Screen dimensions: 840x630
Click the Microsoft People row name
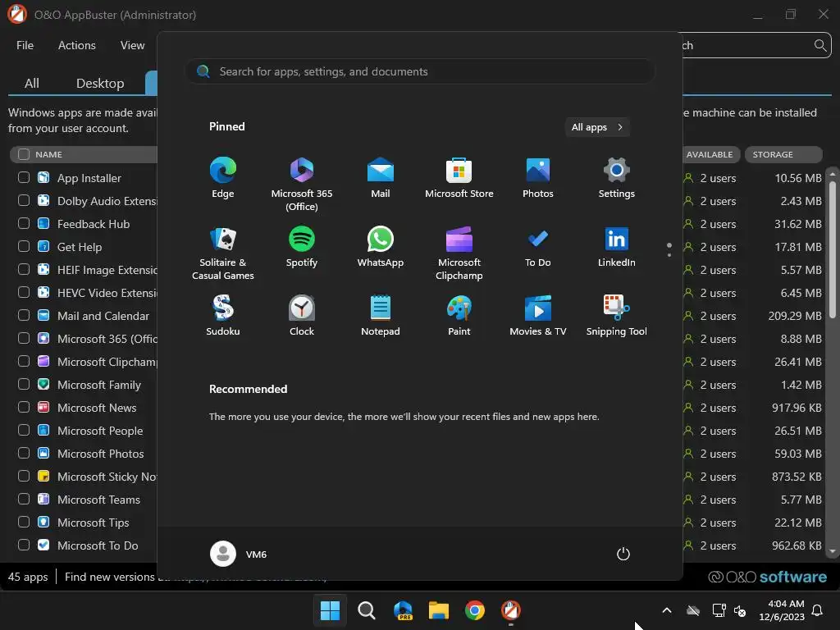(100, 431)
